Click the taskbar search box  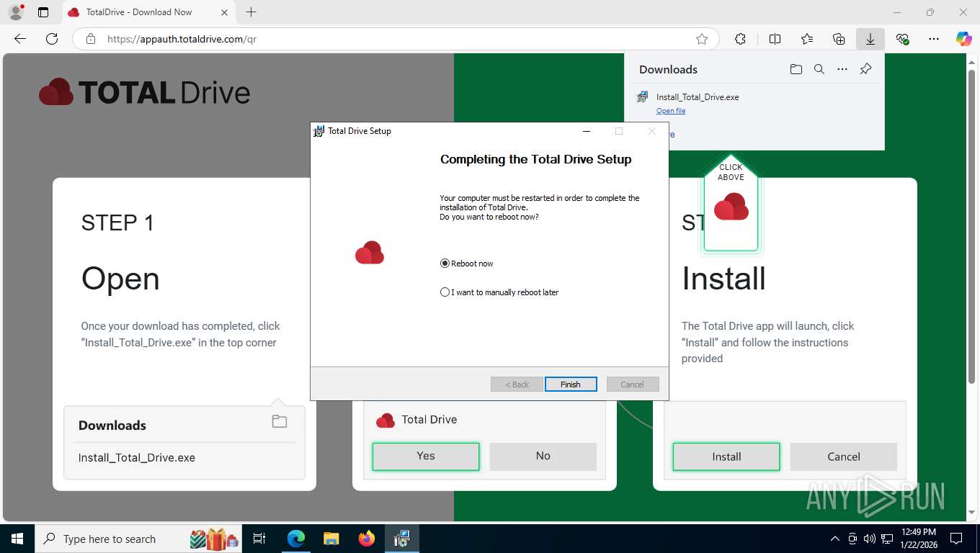[139, 539]
